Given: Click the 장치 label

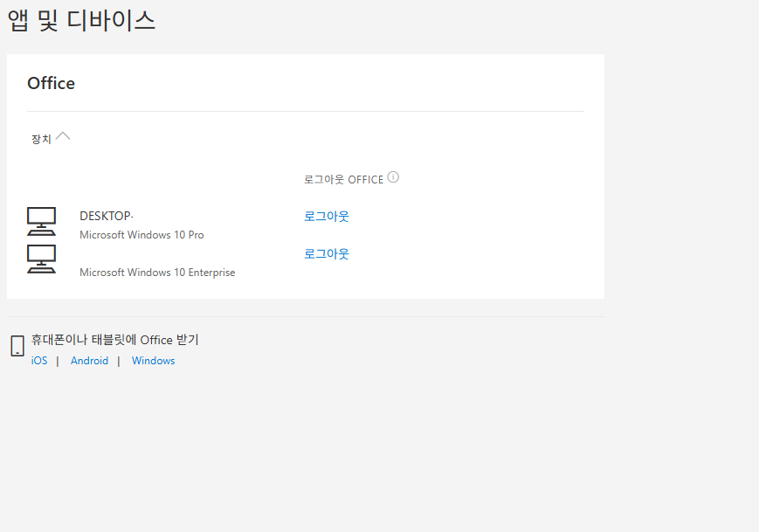Looking at the screenshot, I should (41, 140).
